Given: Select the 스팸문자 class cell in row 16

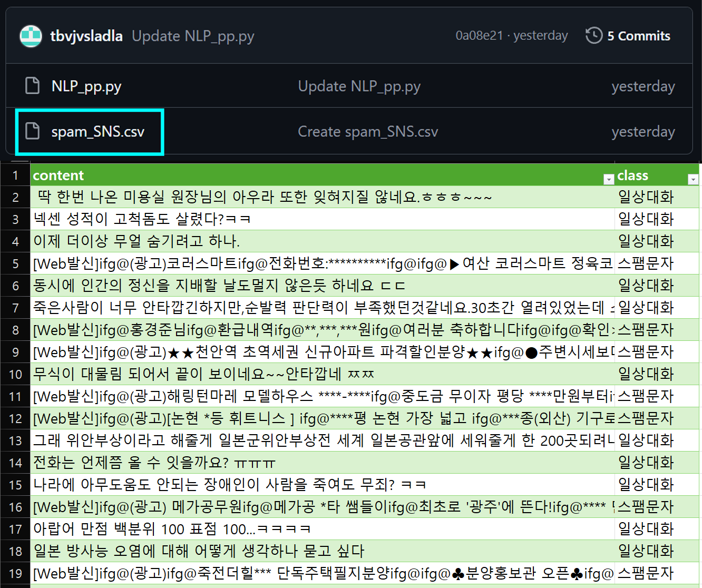Looking at the screenshot, I should [657, 507].
